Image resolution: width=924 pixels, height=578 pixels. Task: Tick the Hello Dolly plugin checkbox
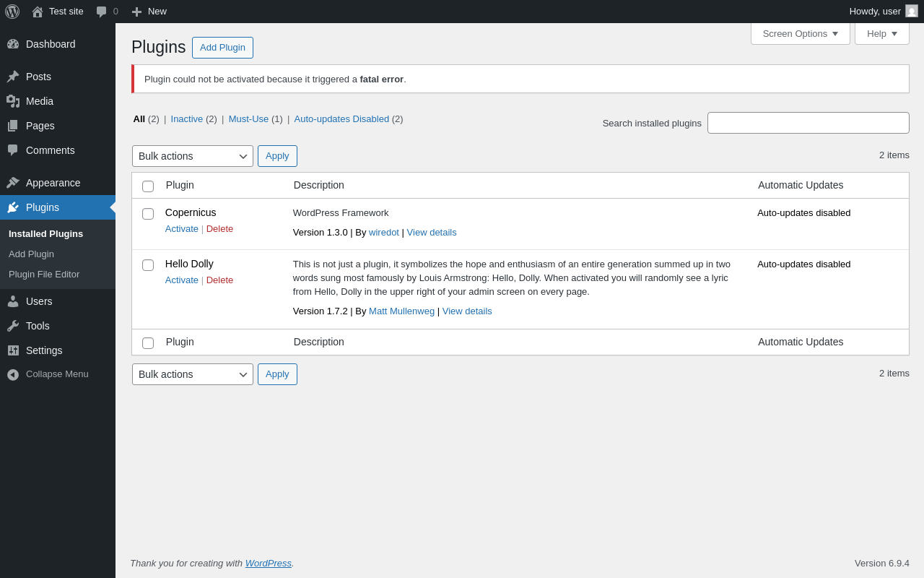click(148, 265)
